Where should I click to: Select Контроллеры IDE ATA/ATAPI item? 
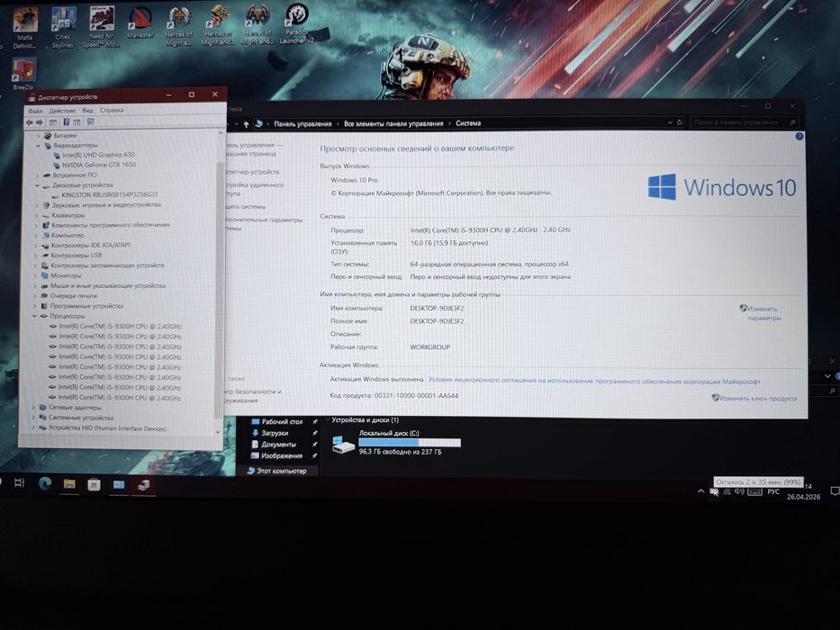(x=86, y=246)
